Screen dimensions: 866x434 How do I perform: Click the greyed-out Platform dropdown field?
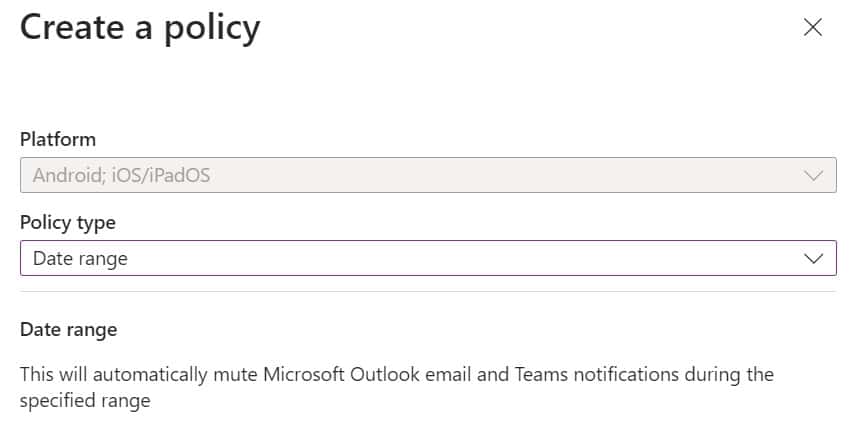[x=428, y=175]
